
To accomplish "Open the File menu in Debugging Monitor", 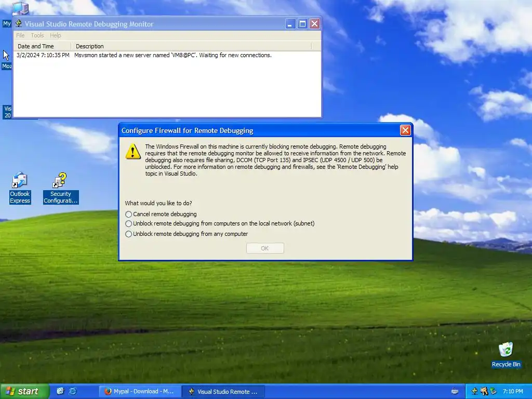I will (x=20, y=35).
